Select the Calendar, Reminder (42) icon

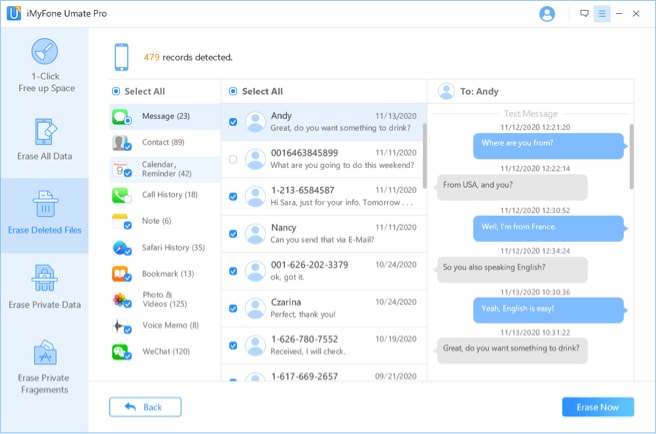click(x=122, y=169)
